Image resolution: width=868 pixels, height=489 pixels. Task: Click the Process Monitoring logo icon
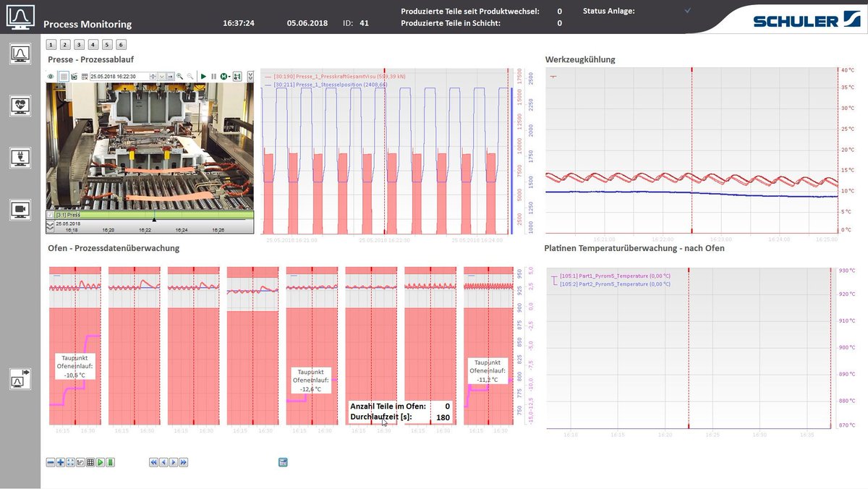20,17
